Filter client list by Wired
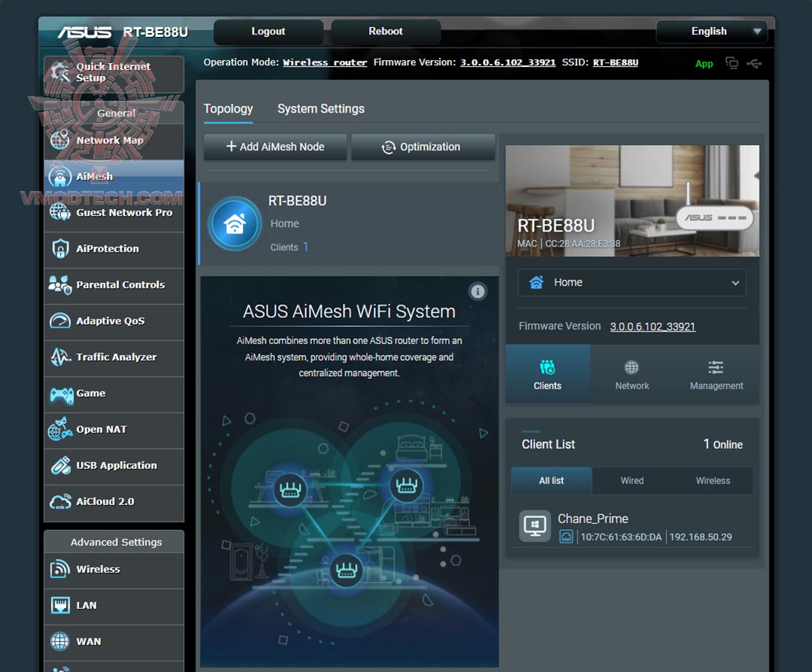Image resolution: width=812 pixels, height=672 pixels. (x=632, y=480)
